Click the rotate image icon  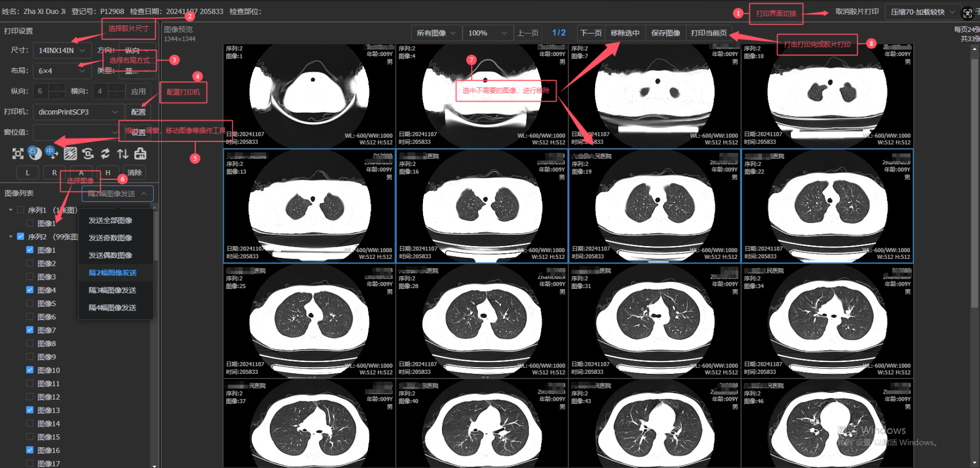[x=88, y=154]
